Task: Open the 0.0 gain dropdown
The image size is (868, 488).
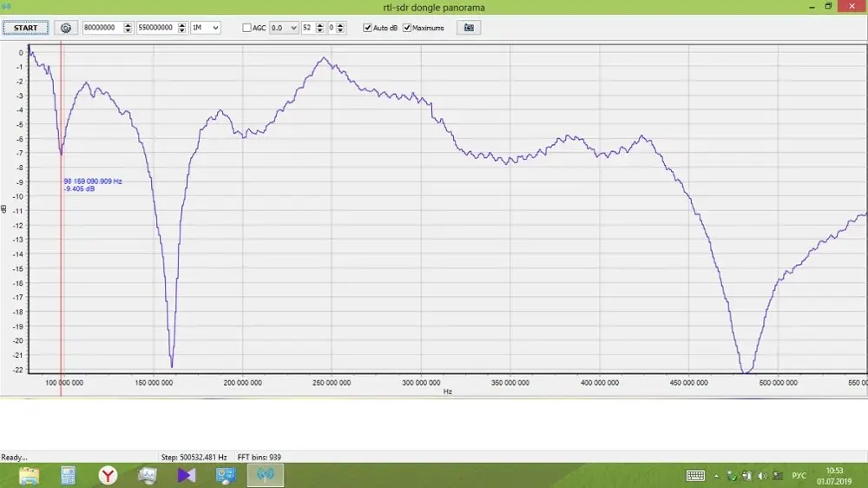Action: tap(284, 28)
